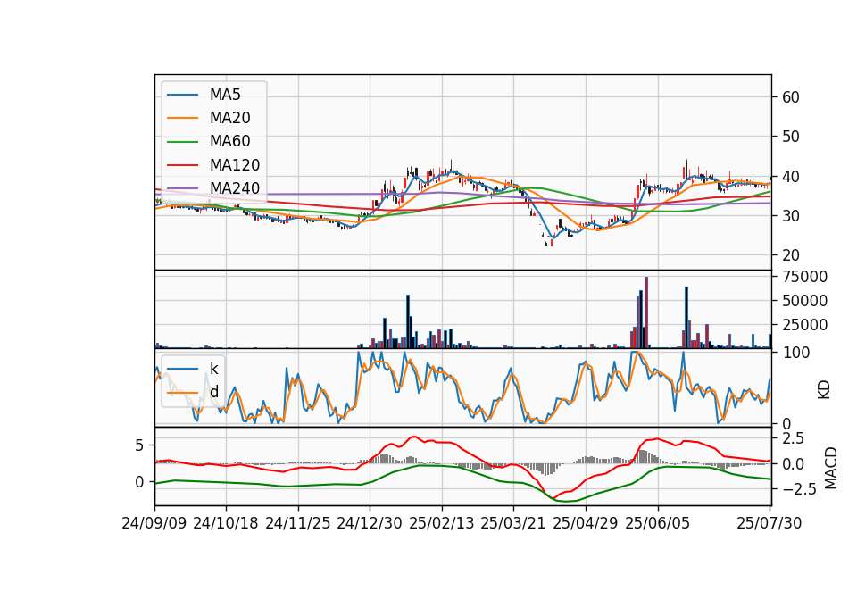Click the KD axis title
The image size is (857, 616).
(x=824, y=390)
